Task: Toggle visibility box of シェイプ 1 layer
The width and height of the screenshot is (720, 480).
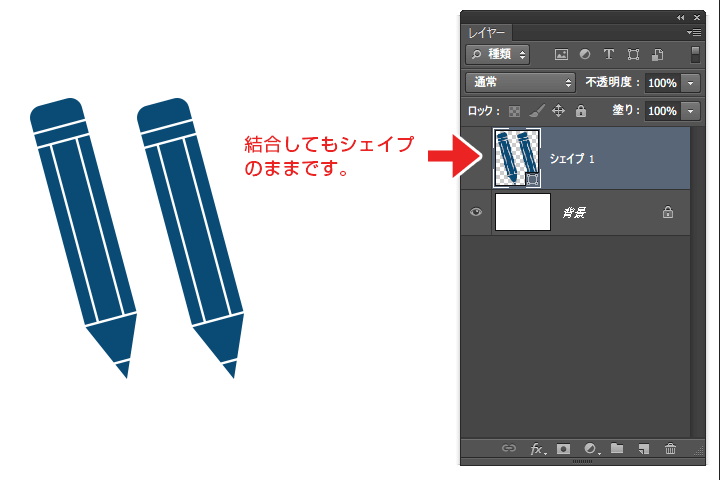Action: [x=476, y=158]
